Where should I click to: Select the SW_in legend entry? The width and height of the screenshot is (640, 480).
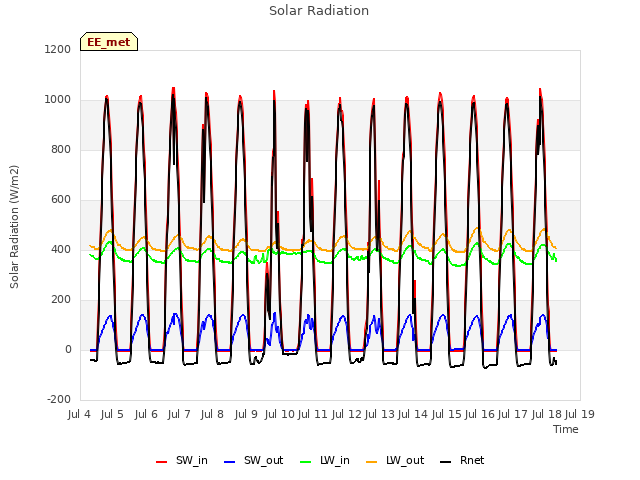coord(182,461)
